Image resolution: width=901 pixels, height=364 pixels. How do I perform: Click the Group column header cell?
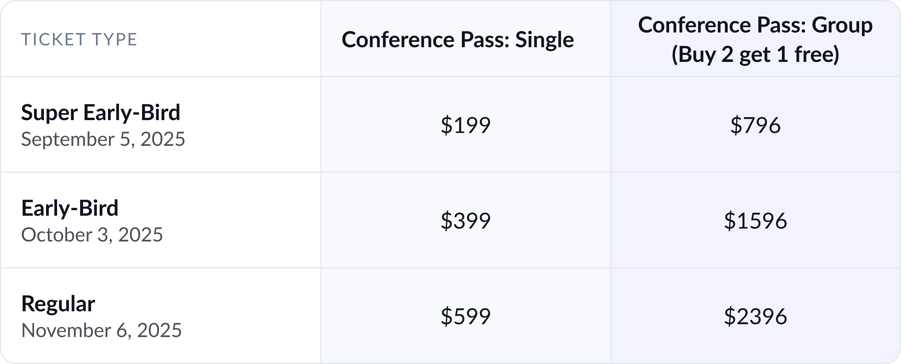pos(755,39)
